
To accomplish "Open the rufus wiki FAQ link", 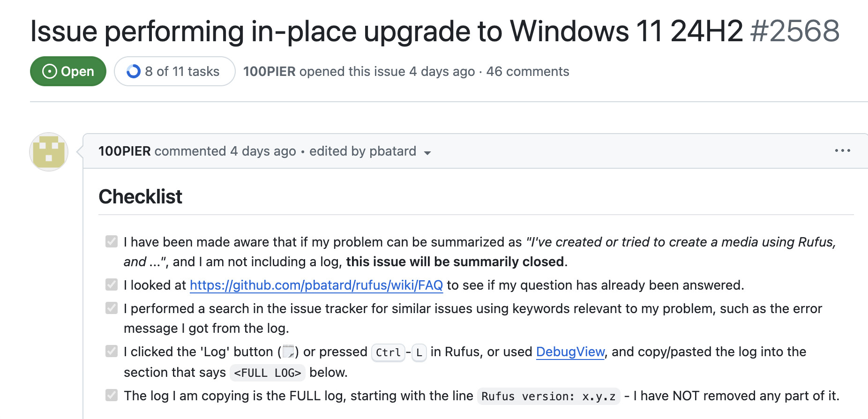I will pos(316,285).
